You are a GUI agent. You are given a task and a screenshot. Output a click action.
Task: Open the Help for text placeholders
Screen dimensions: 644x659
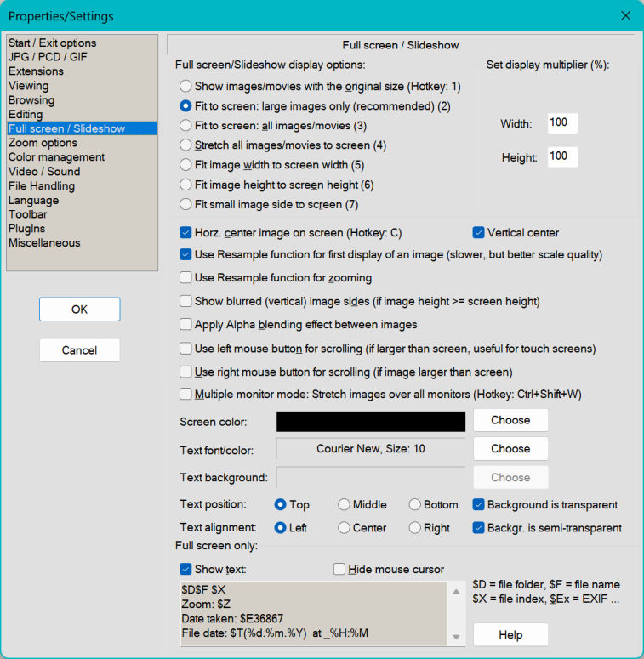click(x=510, y=635)
